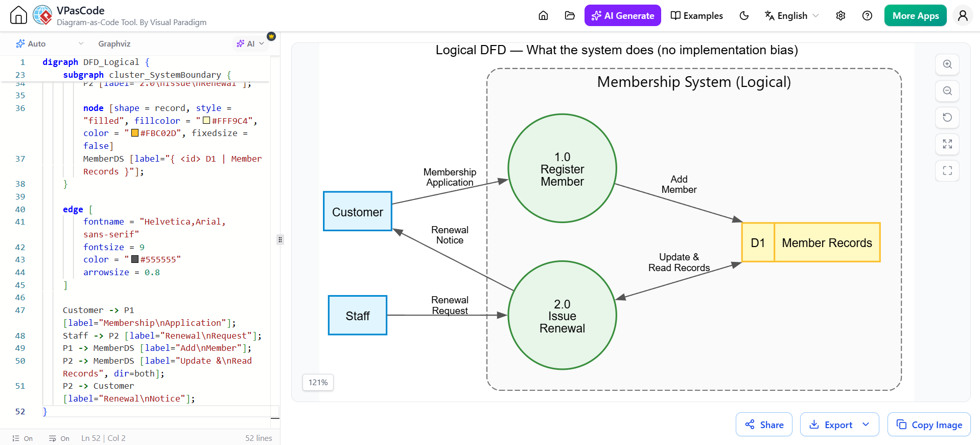980x445 pixels.
Task: Click the Graphviz language label
Action: tap(114, 44)
